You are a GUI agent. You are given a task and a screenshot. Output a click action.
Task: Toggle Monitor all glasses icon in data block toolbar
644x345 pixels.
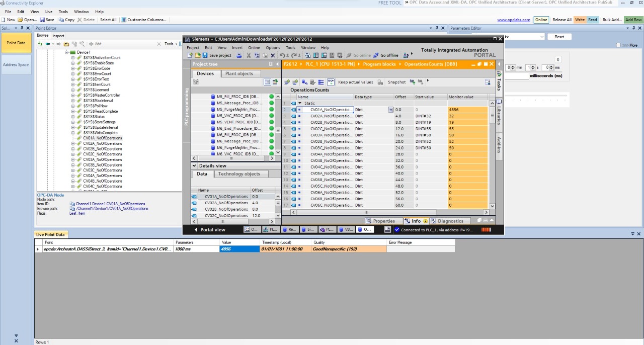(x=331, y=82)
